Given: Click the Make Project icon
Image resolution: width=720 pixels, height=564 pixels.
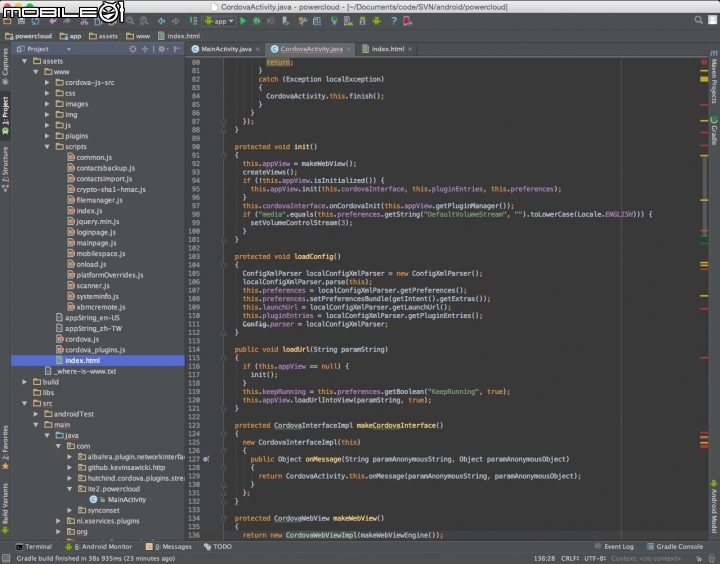Looking at the screenshot, I should [193, 21].
